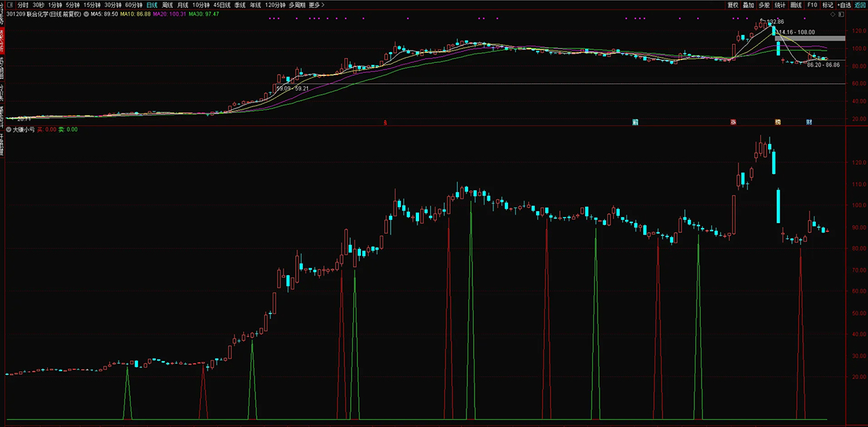The height and width of the screenshot is (427, 868).
Task: Click the MA10: 86.88 indicator label
Action: click(x=135, y=14)
